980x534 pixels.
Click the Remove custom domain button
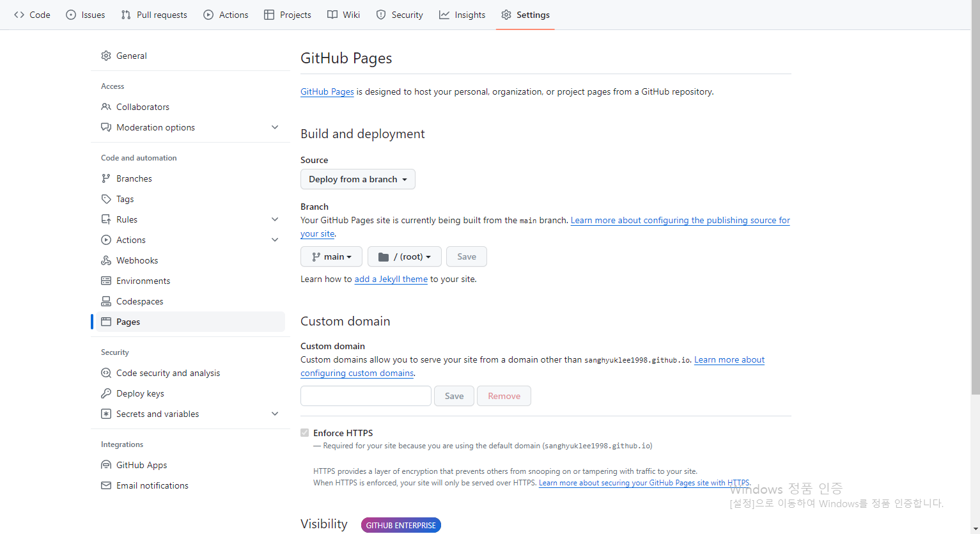(x=504, y=396)
